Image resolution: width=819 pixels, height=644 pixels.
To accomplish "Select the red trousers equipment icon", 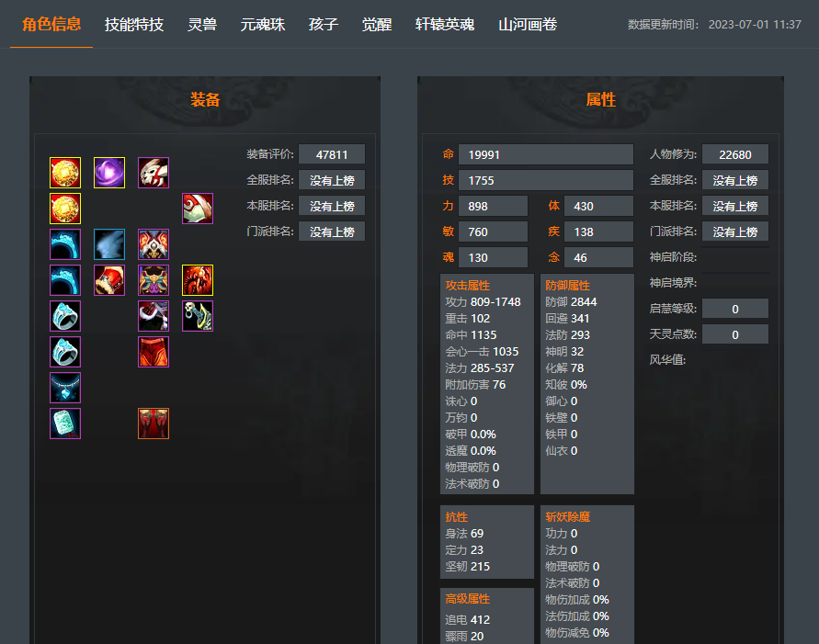I will click(x=153, y=352).
